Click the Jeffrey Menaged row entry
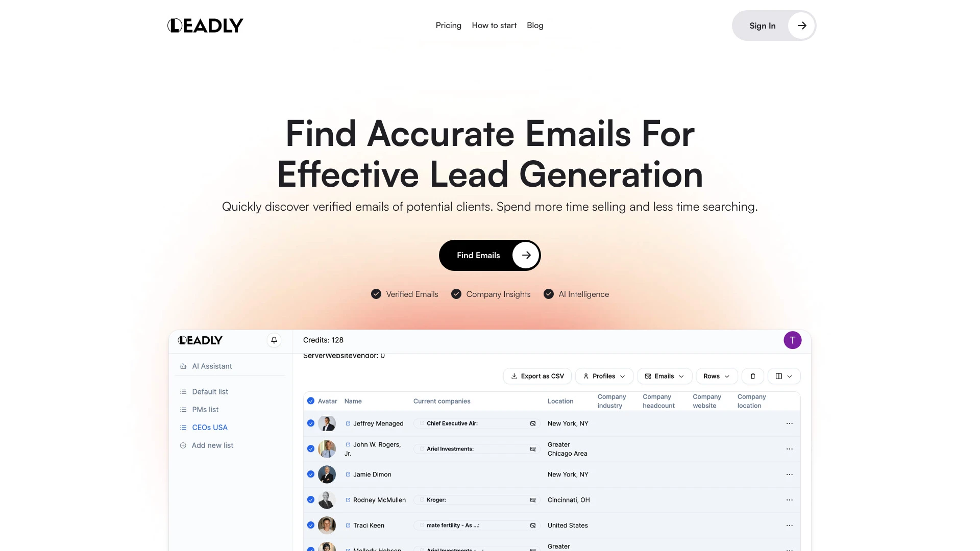Screen dimensions: 980x551 378,423
